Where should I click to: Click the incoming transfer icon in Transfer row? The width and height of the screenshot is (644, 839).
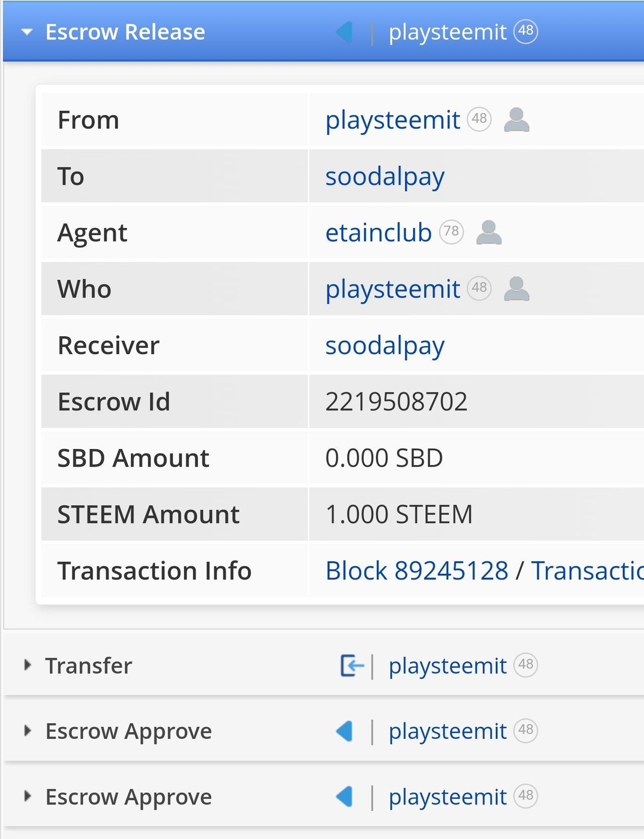point(352,665)
